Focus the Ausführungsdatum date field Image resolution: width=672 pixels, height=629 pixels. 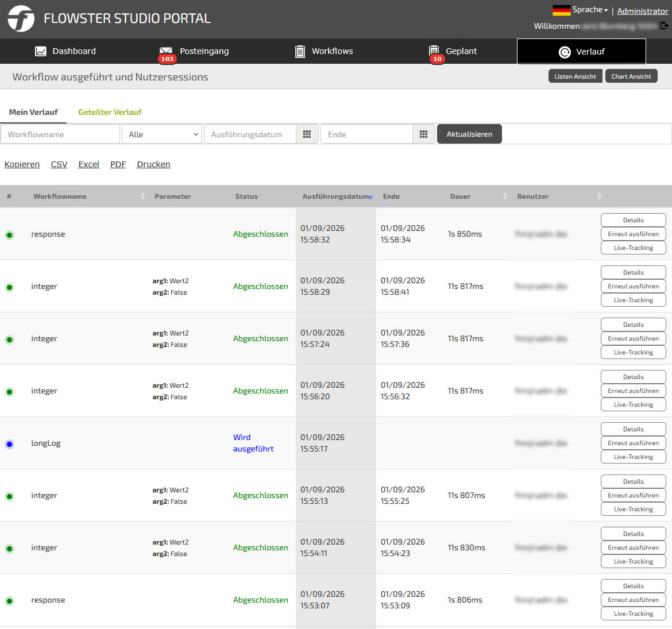point(250,134)
